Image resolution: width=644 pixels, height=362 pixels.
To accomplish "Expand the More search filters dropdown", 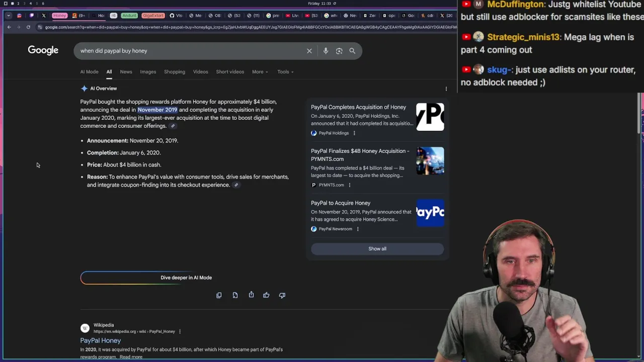I will [260, 72].
